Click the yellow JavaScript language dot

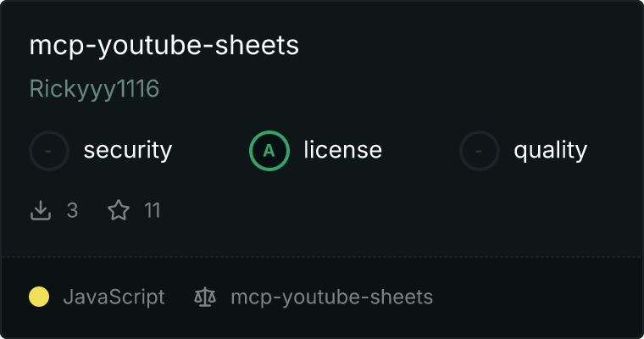tap(39, 297)
